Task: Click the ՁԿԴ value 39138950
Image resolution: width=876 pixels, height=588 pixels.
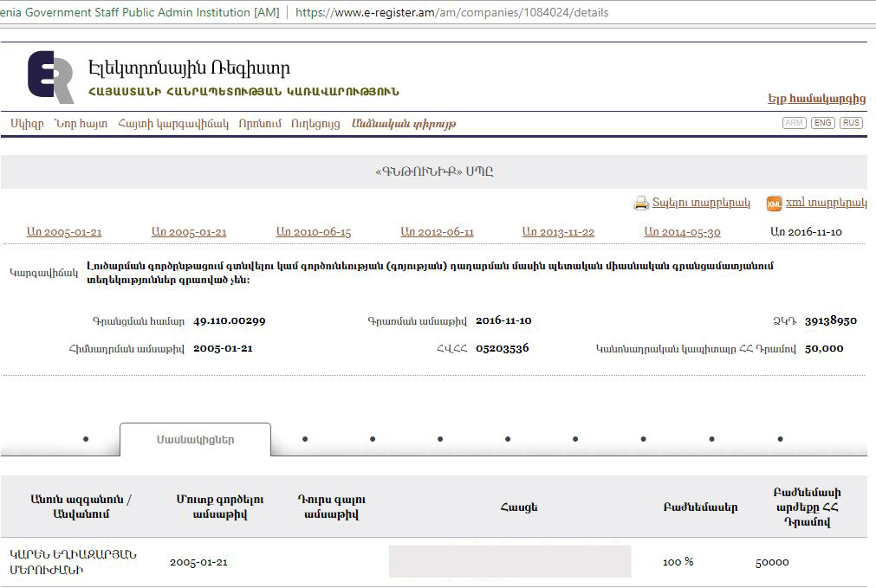Action: pyautogui.click(x=831, y=320)
